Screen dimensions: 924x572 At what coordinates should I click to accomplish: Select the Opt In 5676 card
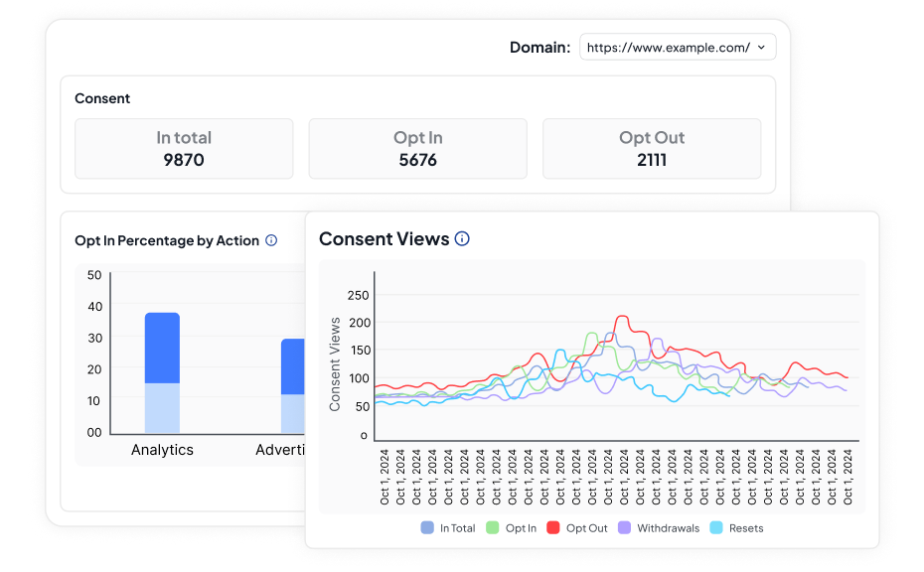[x=418, y=148]
